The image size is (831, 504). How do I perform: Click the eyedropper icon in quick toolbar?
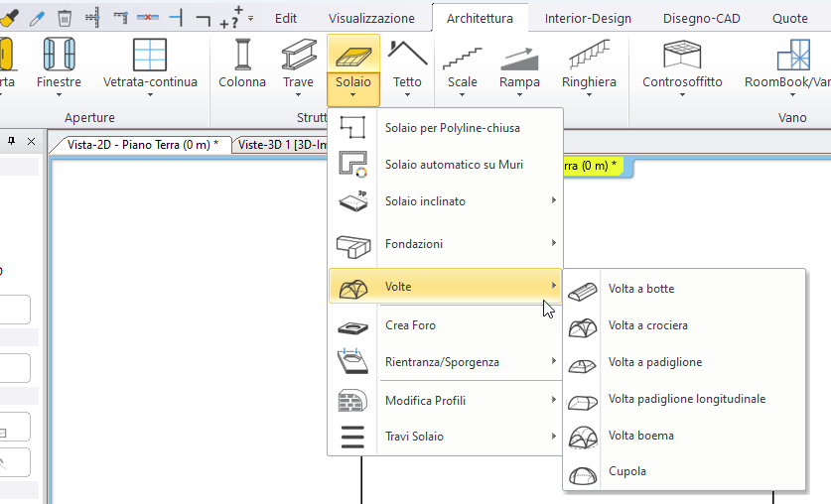click(37, 19)
